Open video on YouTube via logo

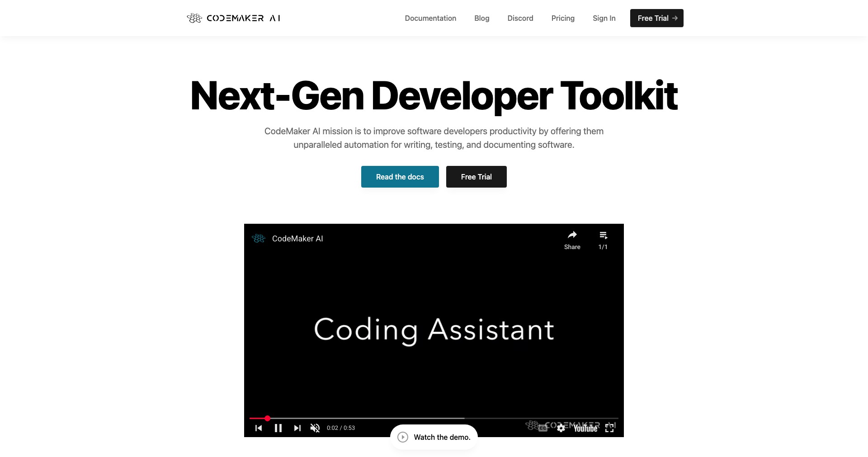point(585,428)
